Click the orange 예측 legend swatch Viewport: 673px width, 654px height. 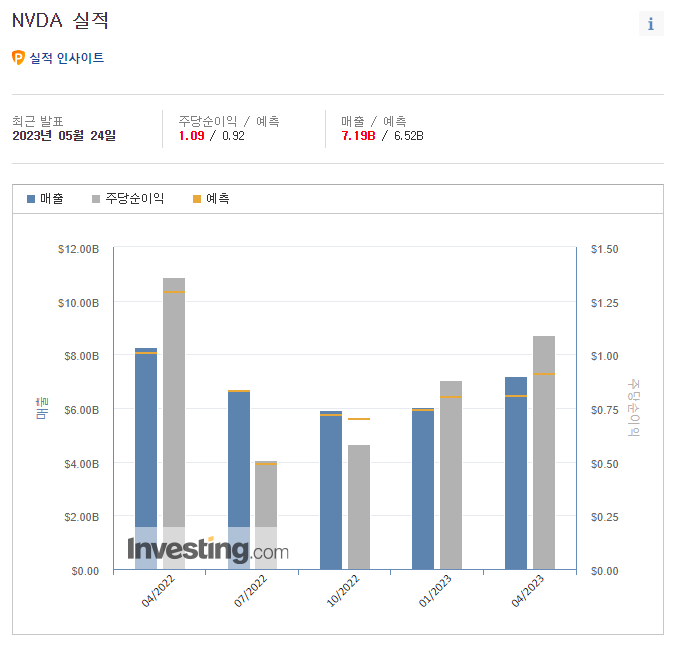[197, 199]
